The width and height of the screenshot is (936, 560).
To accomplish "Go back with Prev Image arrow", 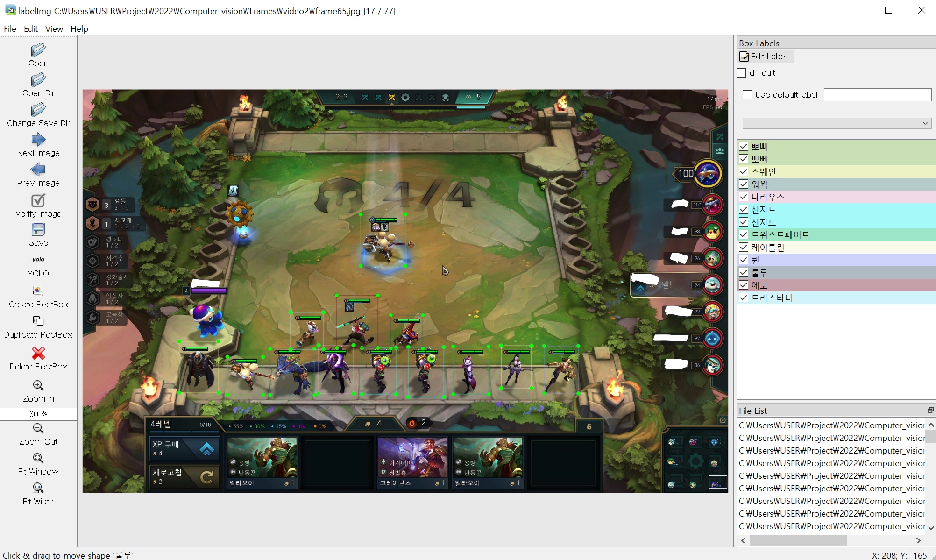I will click(38, 169).
